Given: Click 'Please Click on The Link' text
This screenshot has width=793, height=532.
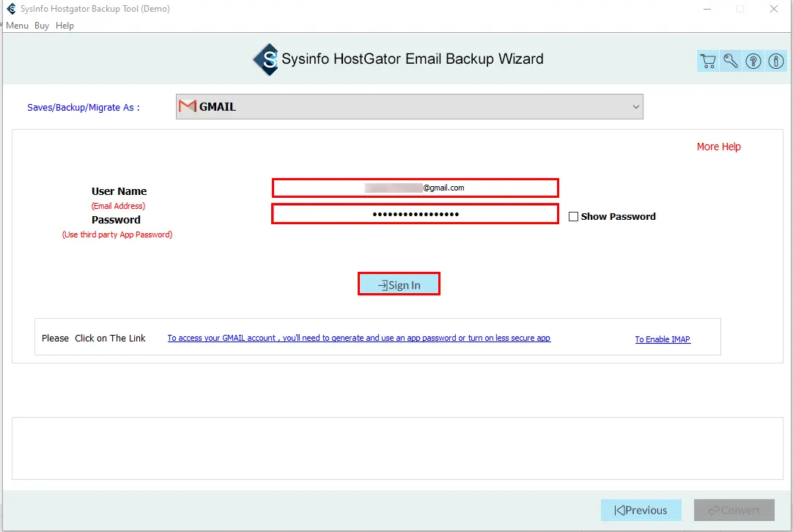Looking at the screenshot, I should click(94, 339).
